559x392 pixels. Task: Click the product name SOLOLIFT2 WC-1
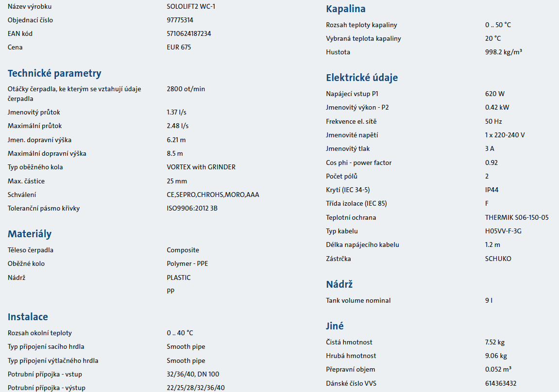(x=191, y=6)
